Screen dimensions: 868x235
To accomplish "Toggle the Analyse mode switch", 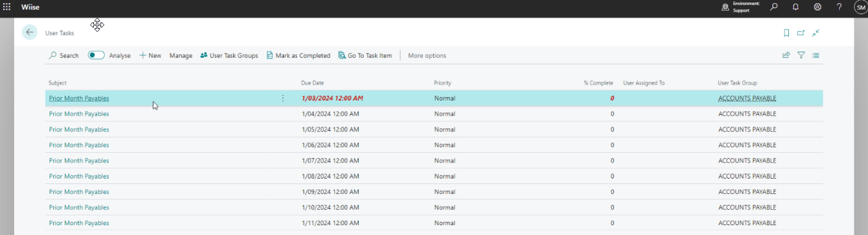I will coord(96,55).
